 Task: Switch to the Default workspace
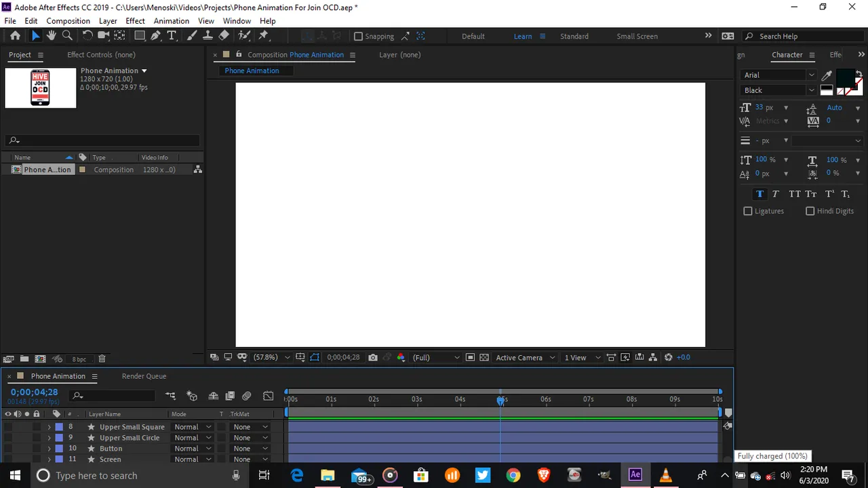(x=473, y=36)
